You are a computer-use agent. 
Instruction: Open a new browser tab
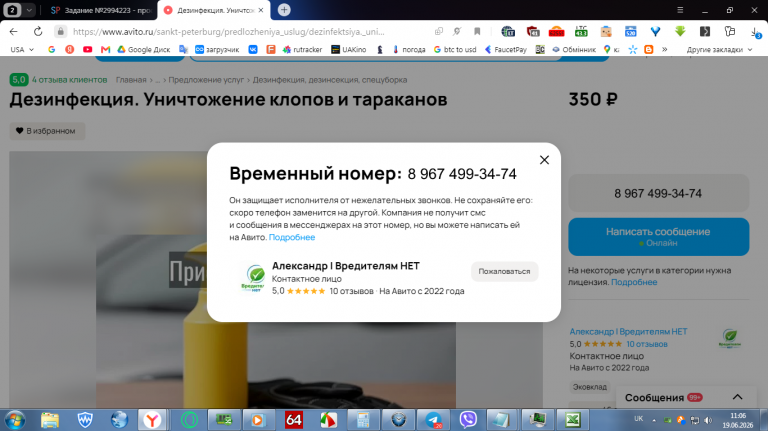284,10
